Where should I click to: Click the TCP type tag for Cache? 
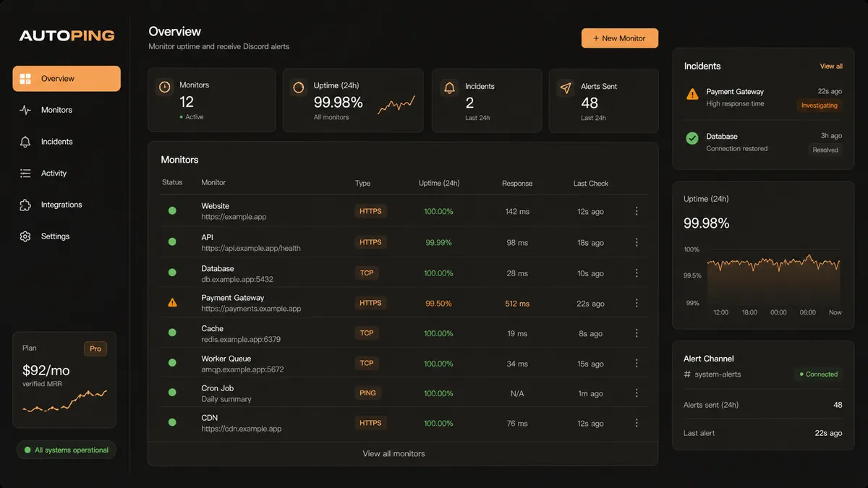pos(367,333)
